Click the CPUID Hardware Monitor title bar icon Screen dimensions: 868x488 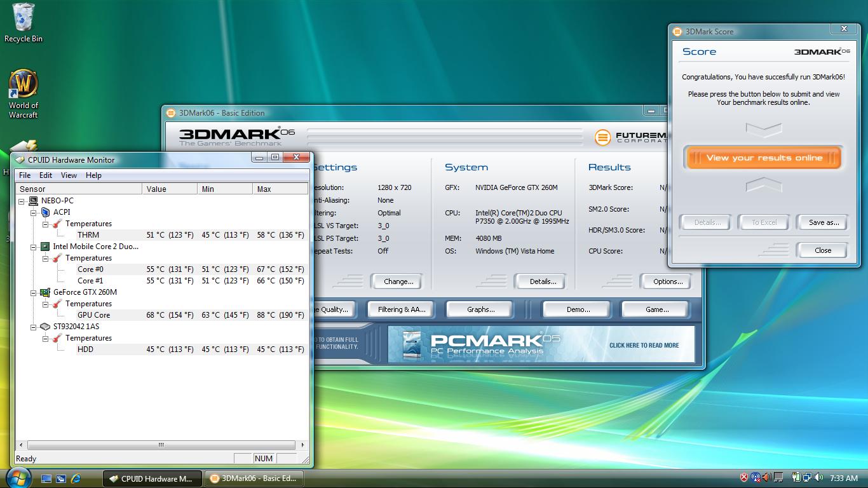pos(20,160)
